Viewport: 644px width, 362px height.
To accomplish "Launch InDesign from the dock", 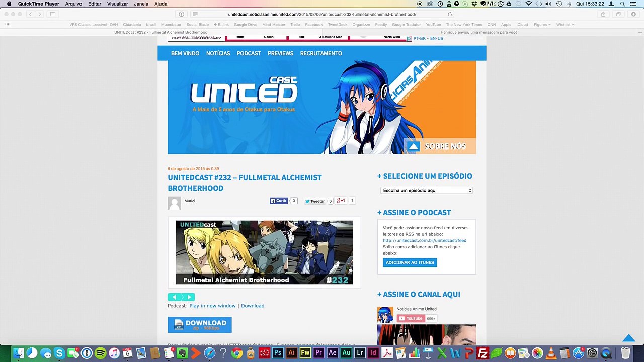I will 373,353.
